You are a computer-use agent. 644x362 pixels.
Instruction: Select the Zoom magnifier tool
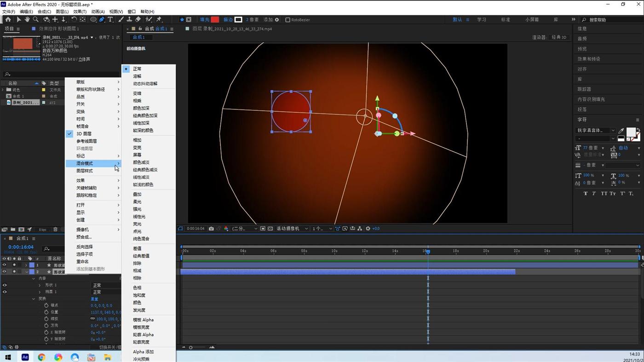point(36,20)
